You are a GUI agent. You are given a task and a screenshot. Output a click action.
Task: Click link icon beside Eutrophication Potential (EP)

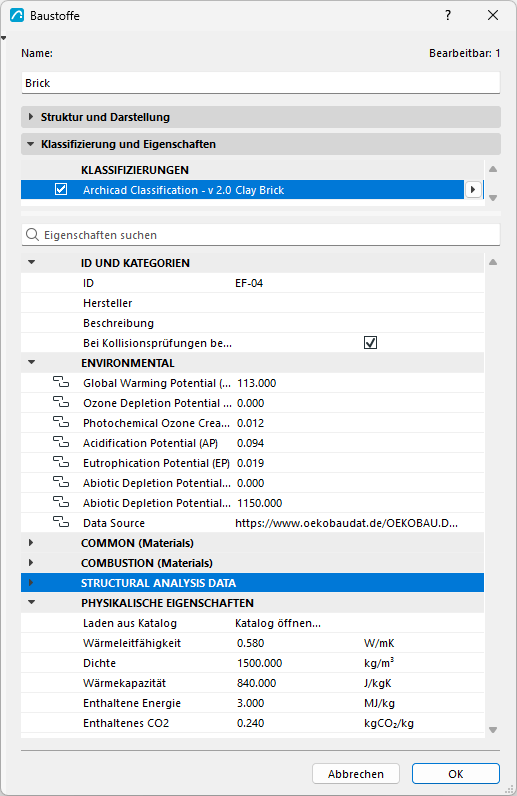(61, 462)
